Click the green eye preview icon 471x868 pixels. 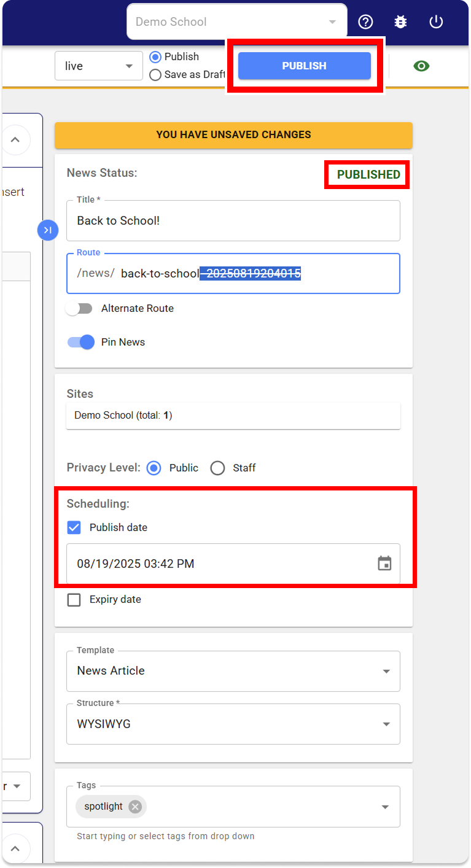point(421,66)
